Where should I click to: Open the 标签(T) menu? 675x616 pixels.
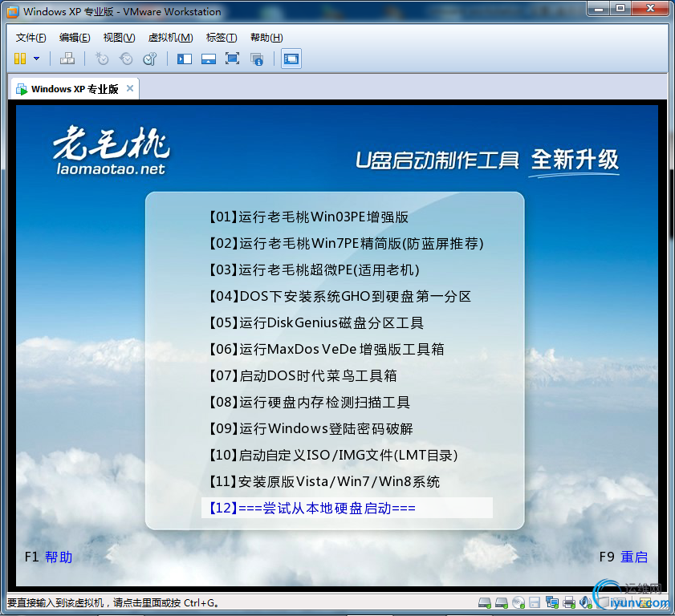click(222, 38)
